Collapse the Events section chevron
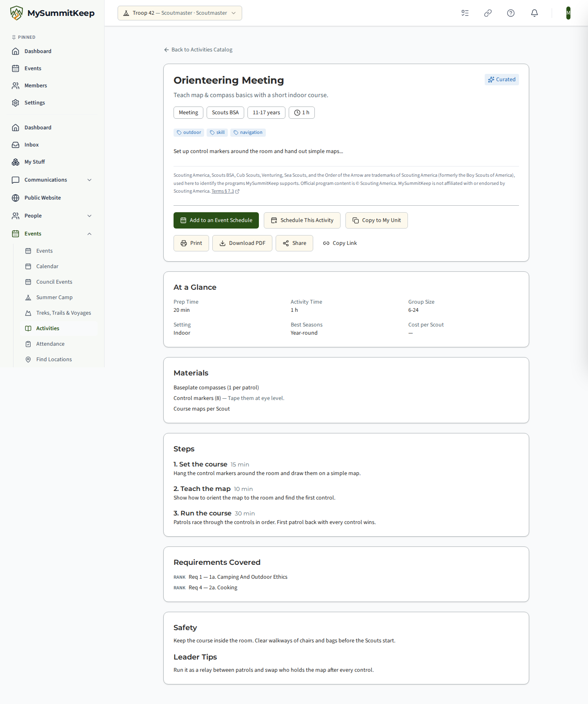Viewport: 588px width, 704px height. coord(89,234)
